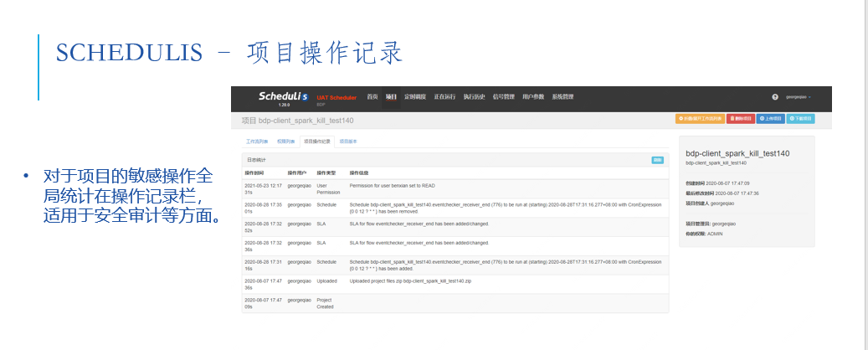Switch to the 工作流列表 tab
This screenshot has height=350, width=868.
(257, 142)
